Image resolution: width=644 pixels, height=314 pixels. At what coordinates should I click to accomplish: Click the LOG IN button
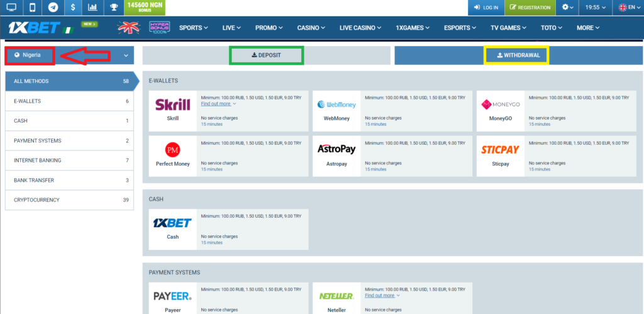[x=486, y=8]
